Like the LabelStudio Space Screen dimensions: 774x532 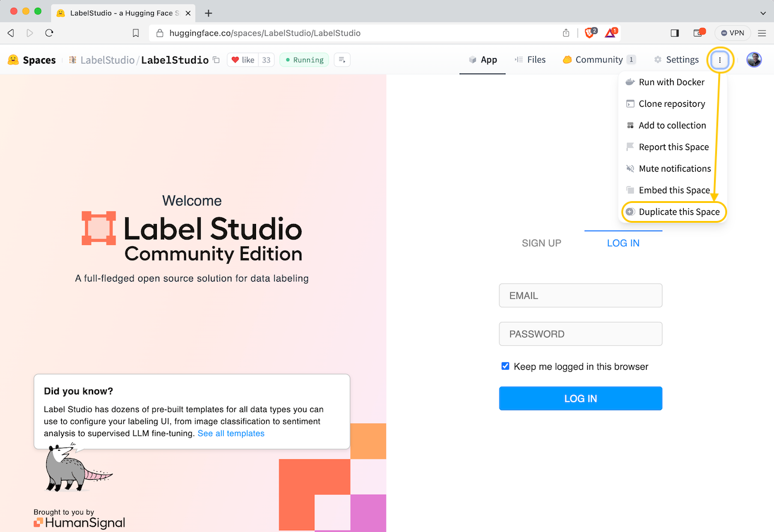point(243,59)
